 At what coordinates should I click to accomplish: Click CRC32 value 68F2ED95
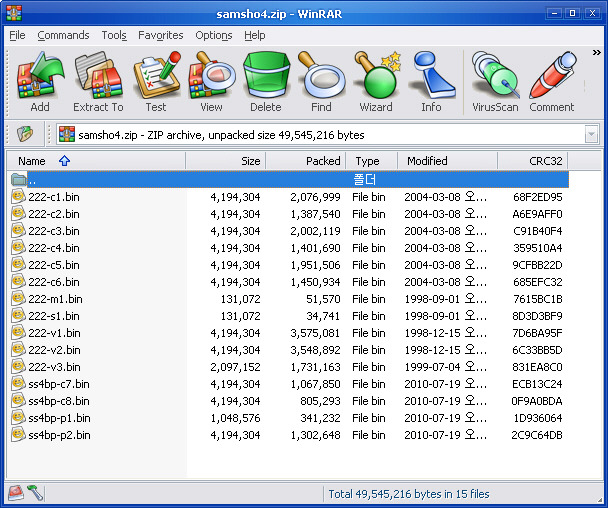coord(537,197)
